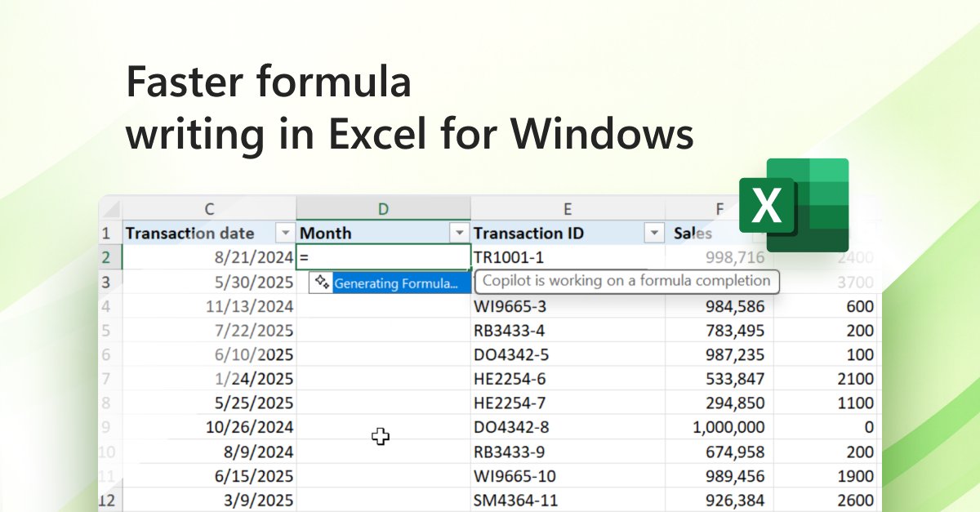Select column E header
980x512 pixels.
click(x=568, y=210)
